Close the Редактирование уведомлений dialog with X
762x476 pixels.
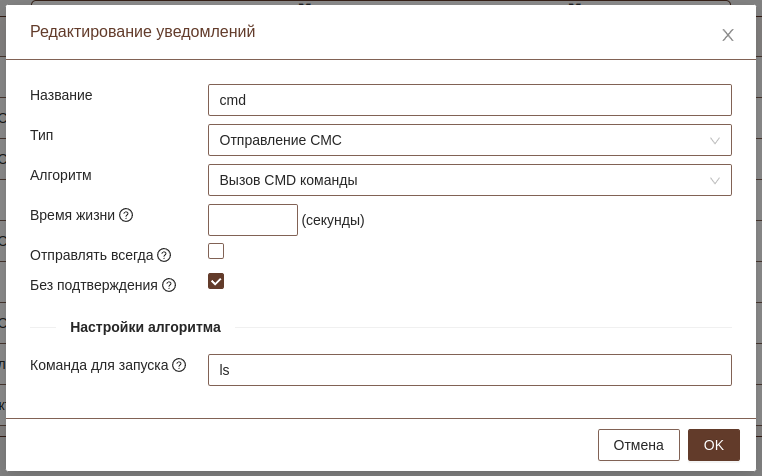pos(728,35)
